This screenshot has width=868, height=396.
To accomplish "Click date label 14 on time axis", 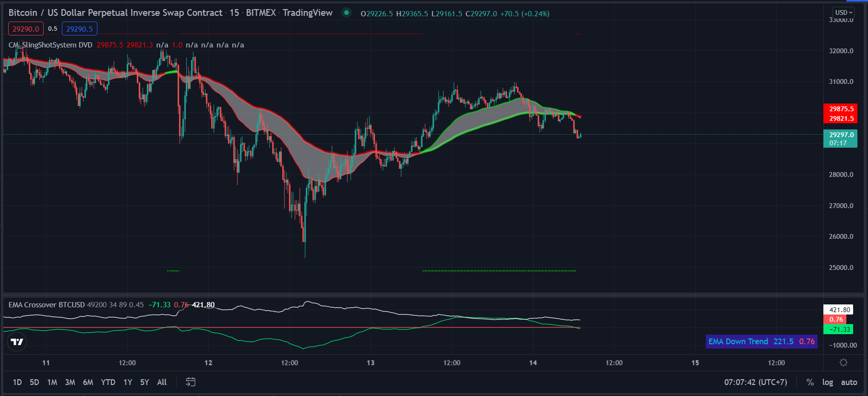I will click(x=533, y=363).
